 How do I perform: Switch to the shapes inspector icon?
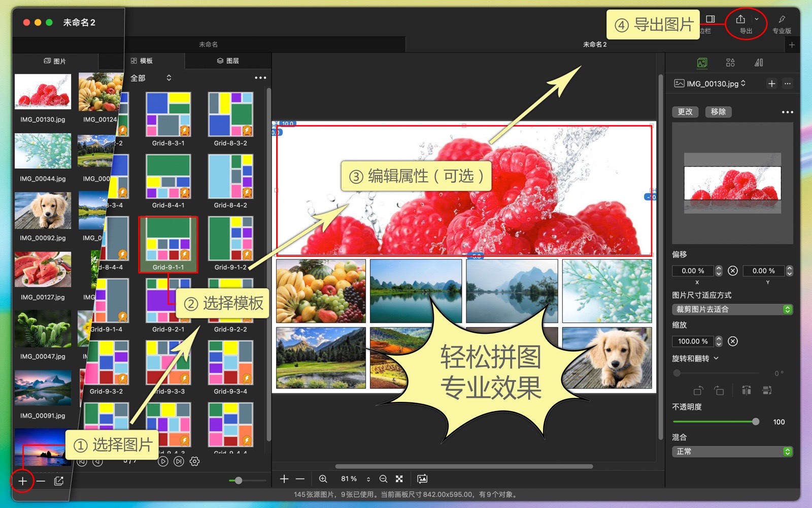(x=730, y=62)
